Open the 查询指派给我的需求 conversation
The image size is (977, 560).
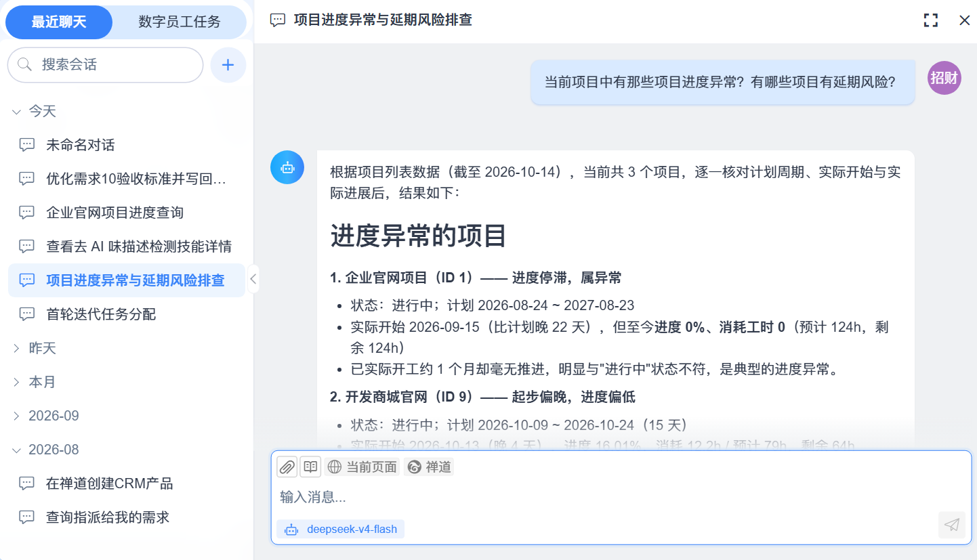127,517
